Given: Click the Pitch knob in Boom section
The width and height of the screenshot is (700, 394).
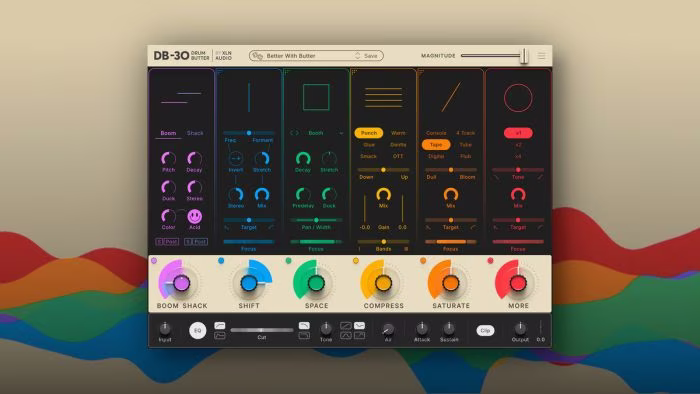Looking at the screenshot, I should point(168,158).
